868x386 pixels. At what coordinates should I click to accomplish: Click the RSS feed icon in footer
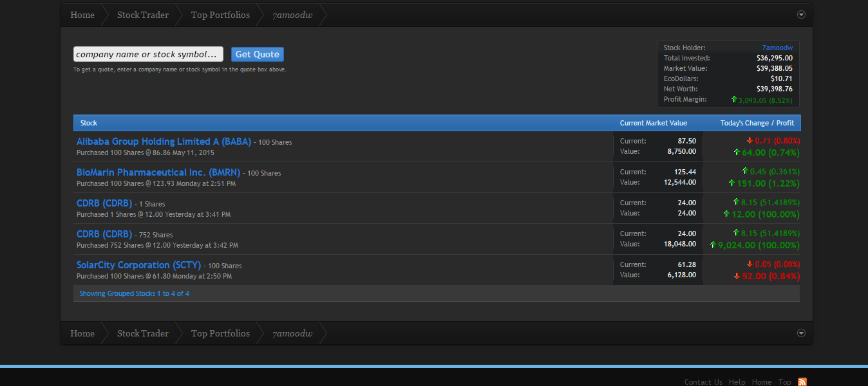point(802,381)
